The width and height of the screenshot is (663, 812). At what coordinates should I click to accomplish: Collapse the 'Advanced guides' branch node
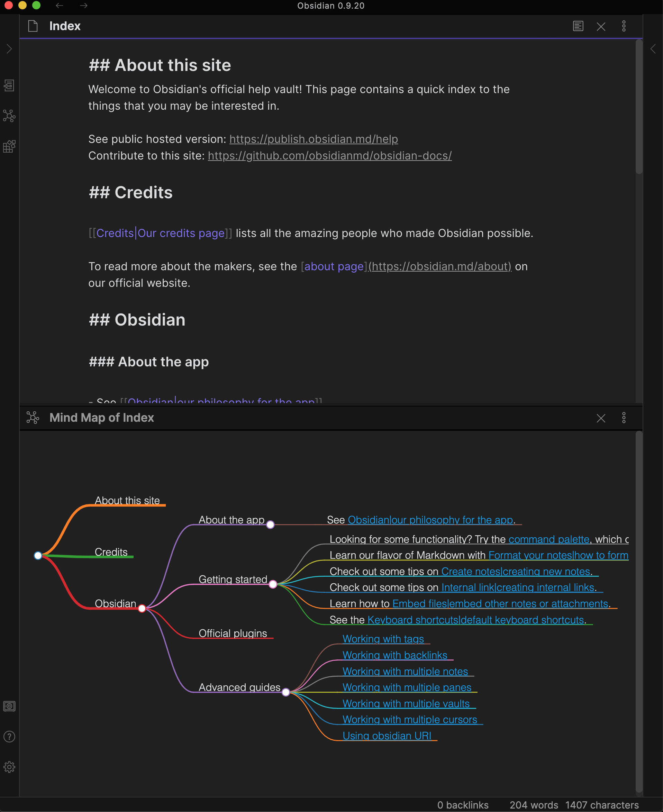[x=286, y=692]
